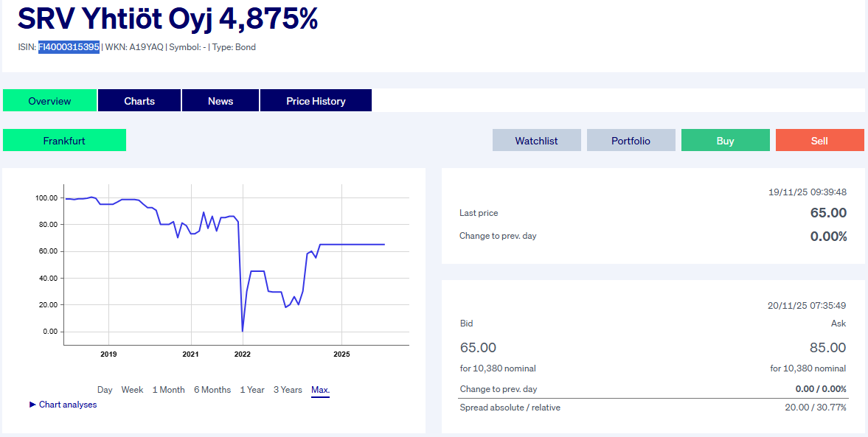Select the Frankfurt exchange button
Viewport: 868px width, 437px height.
click(x=64, y=140)
